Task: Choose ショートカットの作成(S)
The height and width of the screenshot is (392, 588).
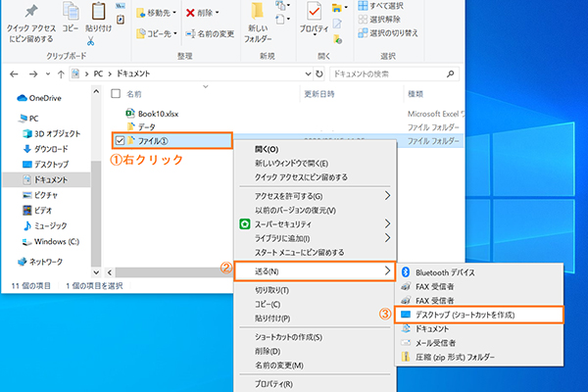Action: [x=288, y=337]
